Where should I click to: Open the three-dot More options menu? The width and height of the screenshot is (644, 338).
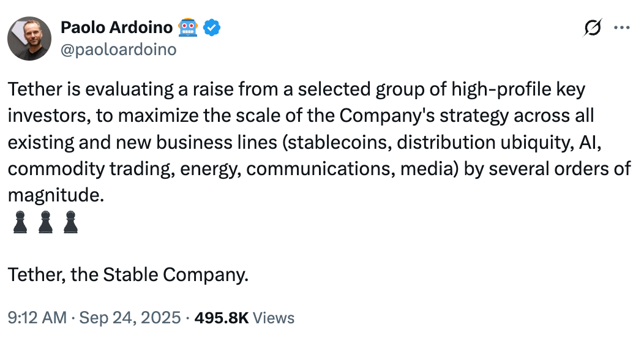(x=622, y=28)
